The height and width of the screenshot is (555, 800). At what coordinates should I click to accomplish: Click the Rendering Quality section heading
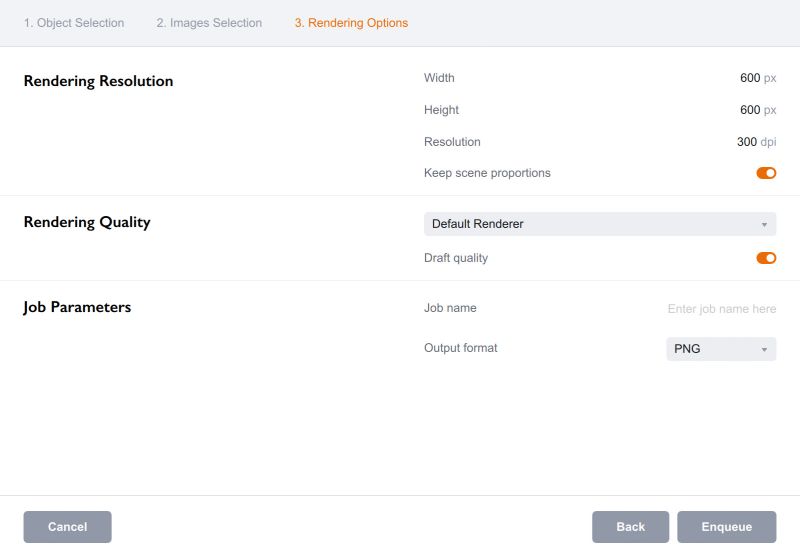tap(87, 222)
